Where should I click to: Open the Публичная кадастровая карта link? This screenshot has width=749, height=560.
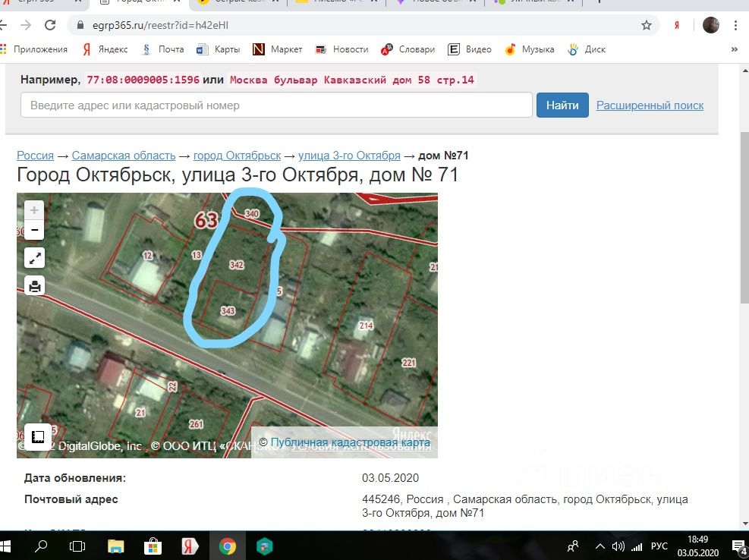click(x=350, y=442)
